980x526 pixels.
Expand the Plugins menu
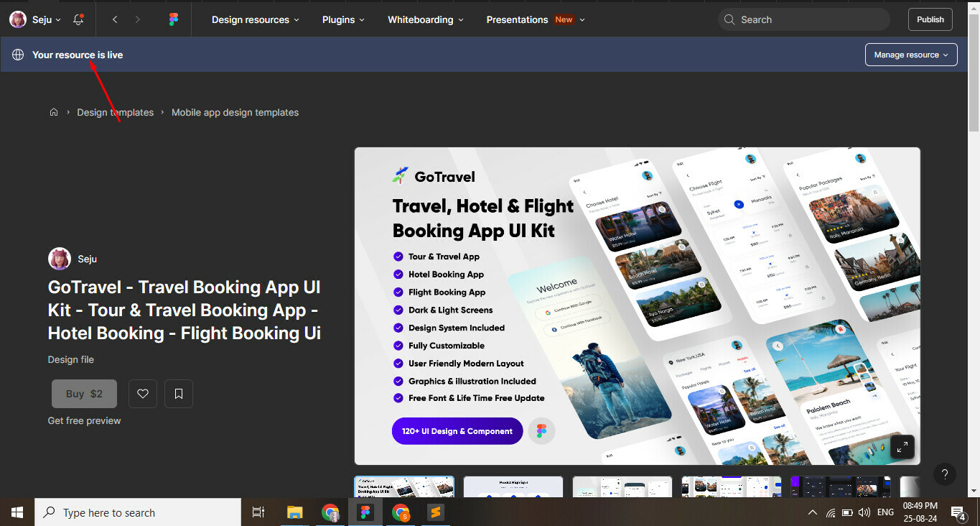(x=344, y=19)
